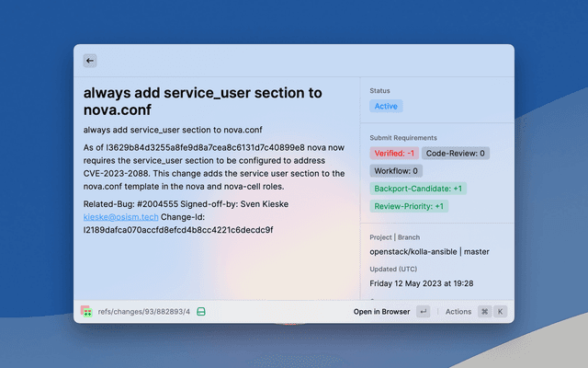Viewport: 588px width, 368px height.
Task: Click the Code-Review: 0 tag
Action: pos(456,153)
